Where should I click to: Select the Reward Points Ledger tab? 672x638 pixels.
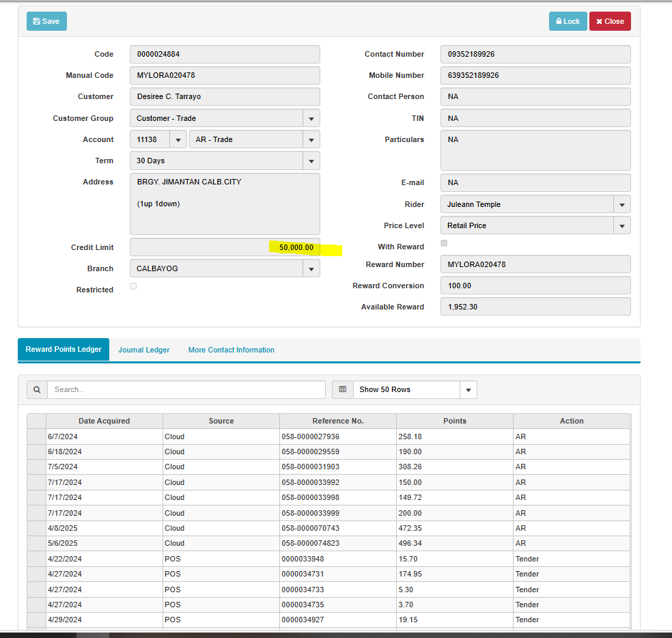[64, 349]
